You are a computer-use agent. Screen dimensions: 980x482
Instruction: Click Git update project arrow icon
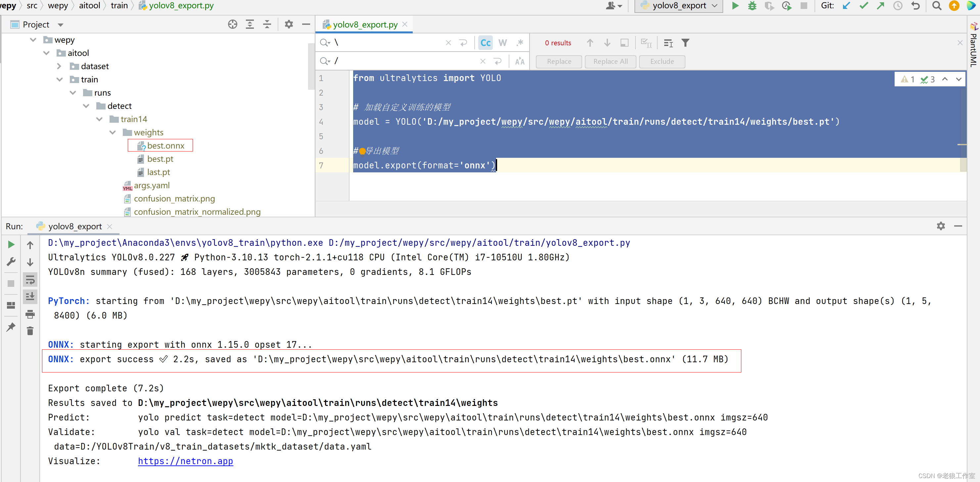(x=846, y=6)
